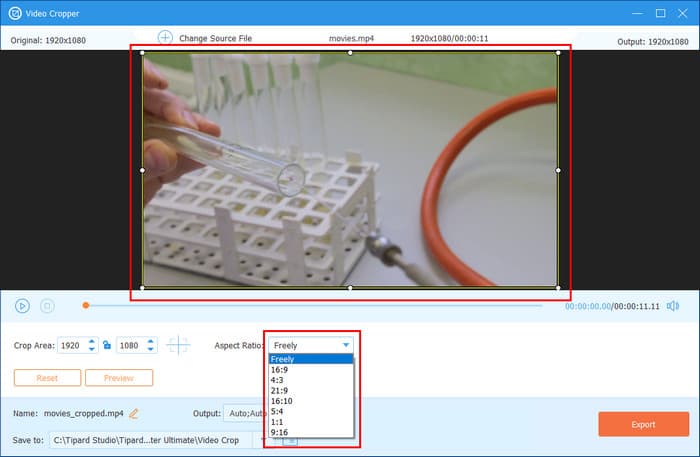
Task: Choose the 1:1 aspect ratio option
Action: 277,420
